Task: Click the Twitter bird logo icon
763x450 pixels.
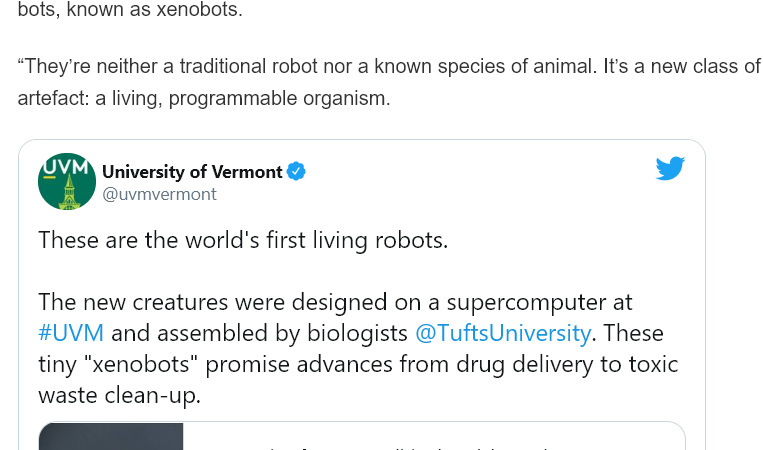Action: point(670,168)
